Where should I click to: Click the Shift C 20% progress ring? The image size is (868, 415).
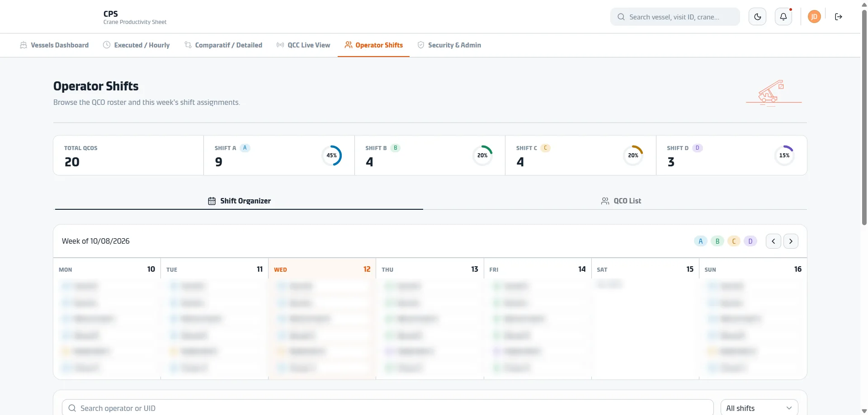[x=633, y=156]
